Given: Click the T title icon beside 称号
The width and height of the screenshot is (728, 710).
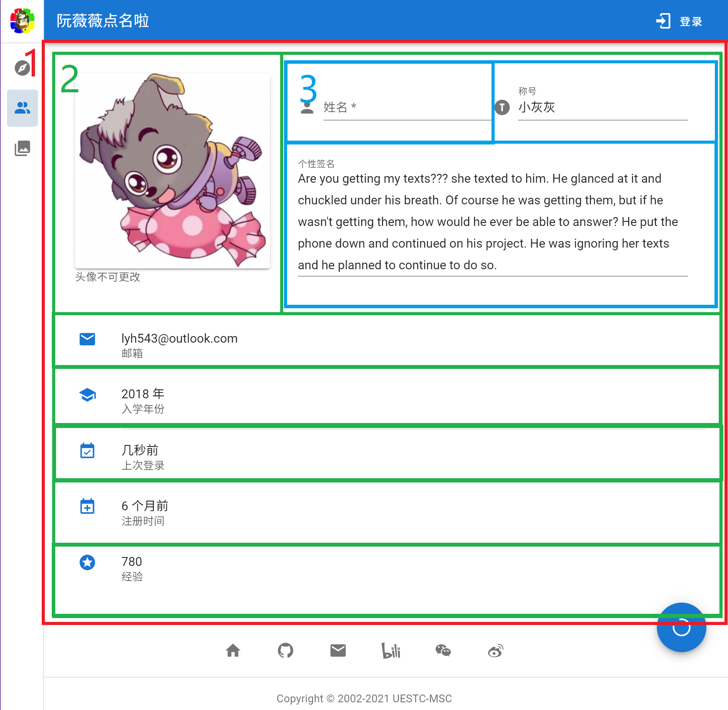Looking at the screenshot, I should point(502,107).
